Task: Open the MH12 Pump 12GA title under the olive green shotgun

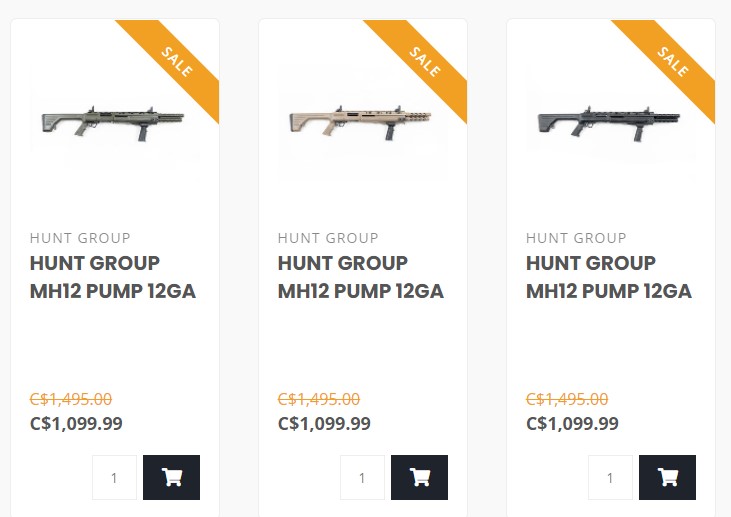Action: tap(112, 277)
